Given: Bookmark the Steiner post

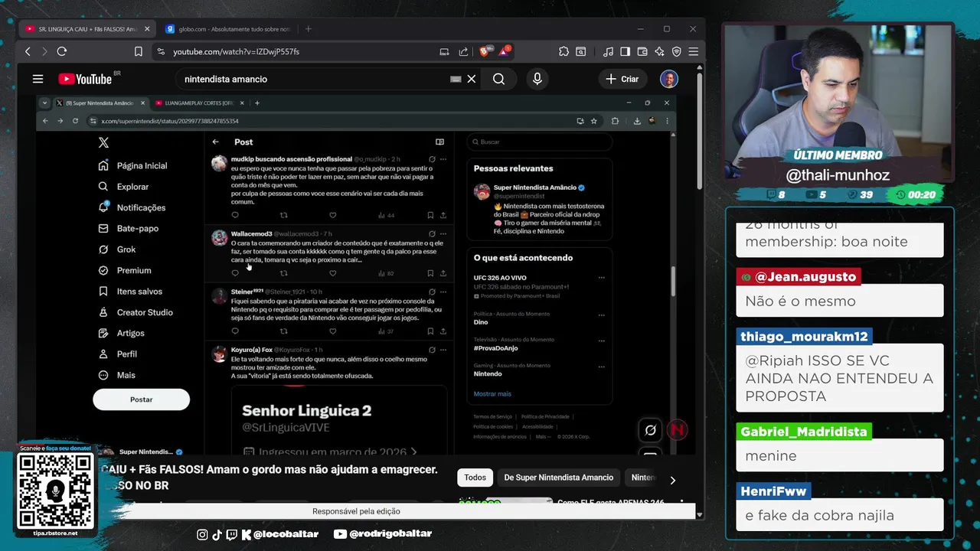Looking at the screenshot, I should (430, 331).
